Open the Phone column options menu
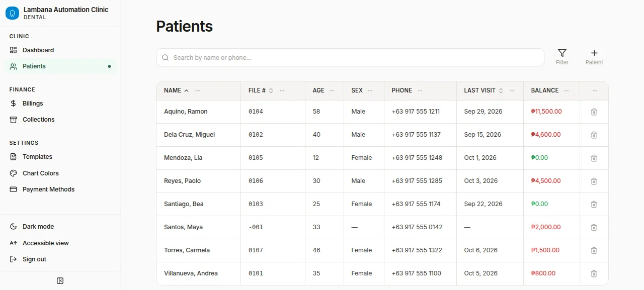 (x=420, y=90)
